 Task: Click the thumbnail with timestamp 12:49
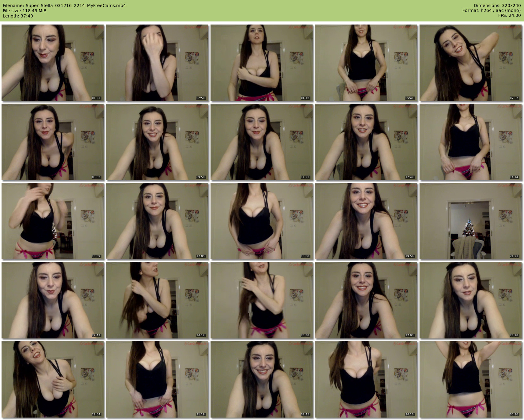coord(366,142)
